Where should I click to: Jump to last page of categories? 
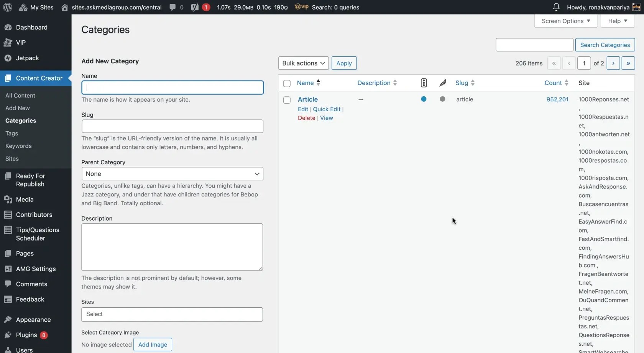pyautogui.click(x=628, y=63)
